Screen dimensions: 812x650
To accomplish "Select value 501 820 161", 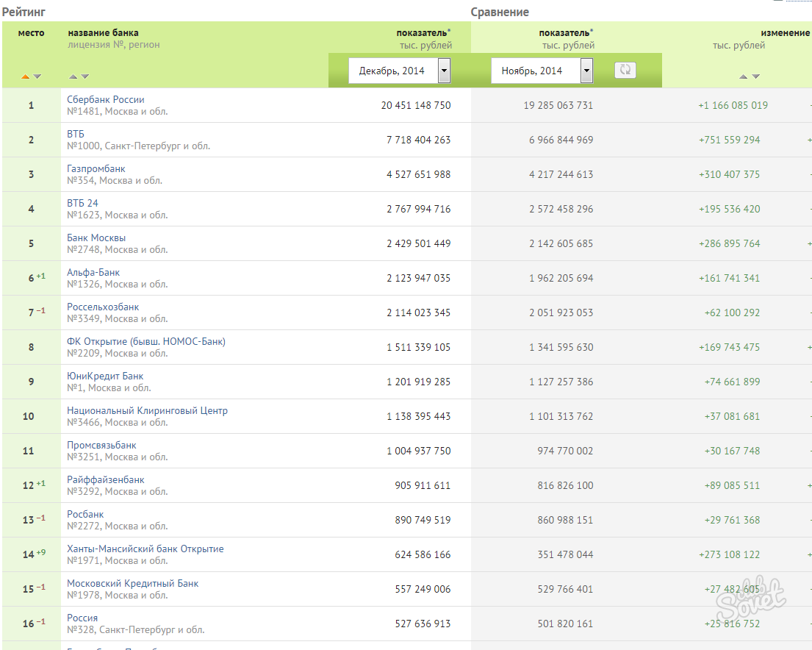I will (x=565, y=624).
